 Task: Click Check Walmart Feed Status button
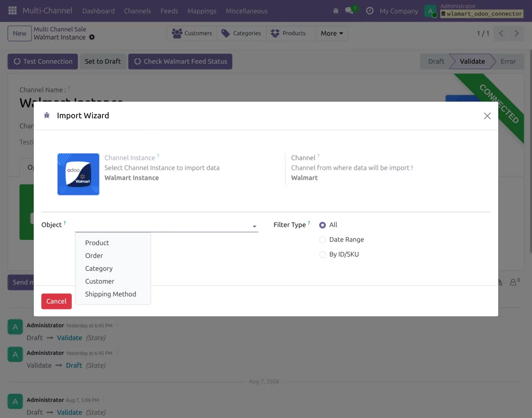point(180,62)
